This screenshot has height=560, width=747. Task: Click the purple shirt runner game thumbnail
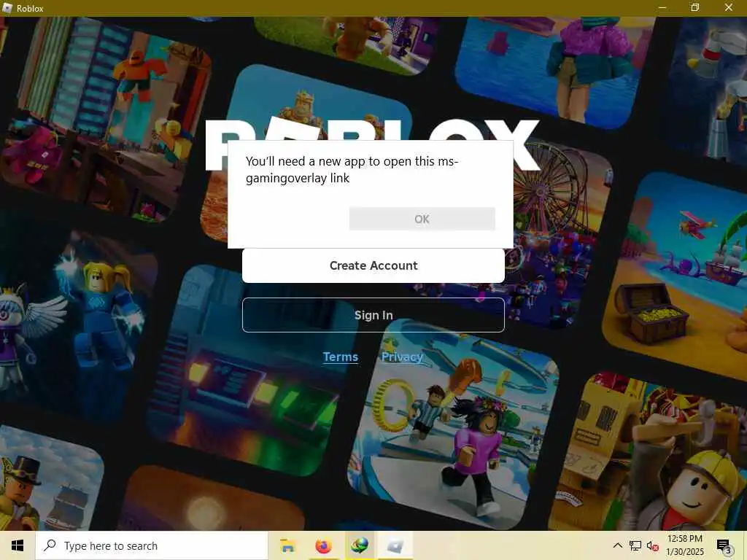[452, 424]
